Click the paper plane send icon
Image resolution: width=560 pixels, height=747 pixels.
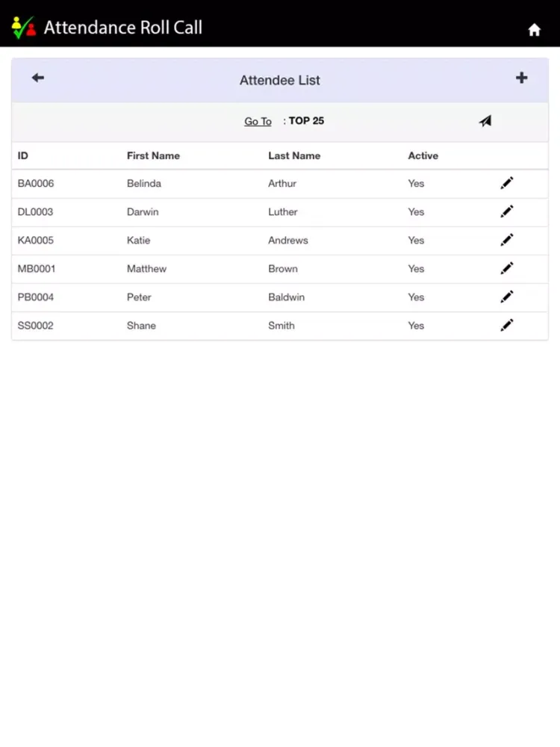pos(485,121)
